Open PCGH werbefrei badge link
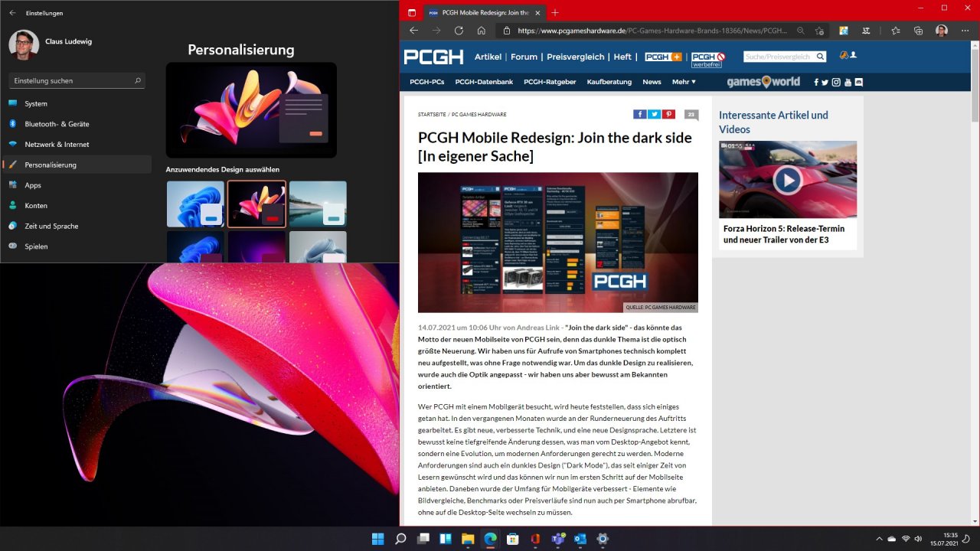Viewport: 980px width, 551px height. point(708,59)
